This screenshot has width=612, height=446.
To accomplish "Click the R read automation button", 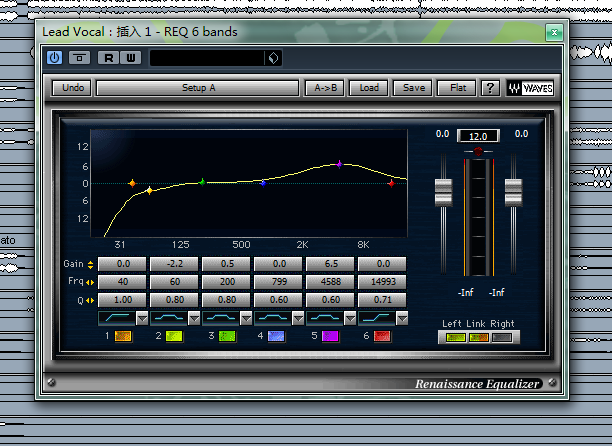I will click(109, 58).
